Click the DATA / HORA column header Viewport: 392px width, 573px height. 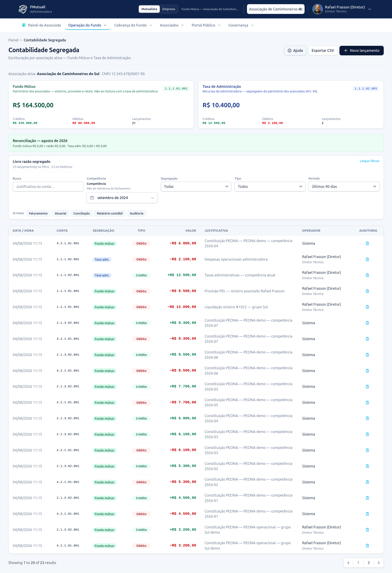click(23, 231)
